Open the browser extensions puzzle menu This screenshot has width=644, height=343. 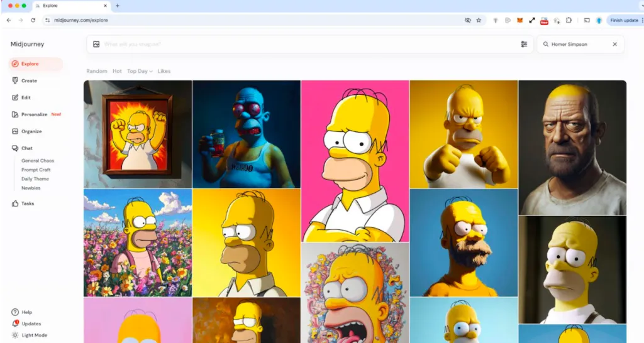tap(569, 20)
